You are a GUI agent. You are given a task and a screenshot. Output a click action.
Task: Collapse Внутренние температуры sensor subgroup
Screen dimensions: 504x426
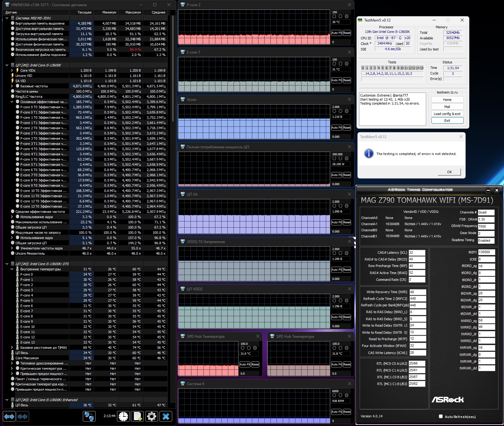[12, 269]
